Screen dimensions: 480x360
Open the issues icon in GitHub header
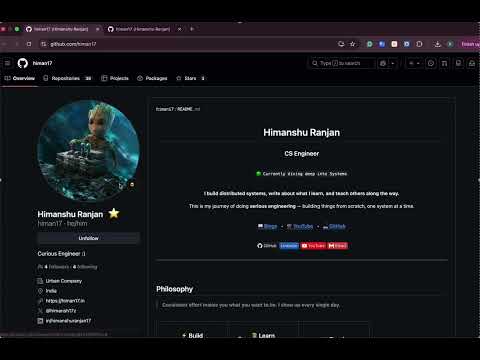tap(431, 63)
